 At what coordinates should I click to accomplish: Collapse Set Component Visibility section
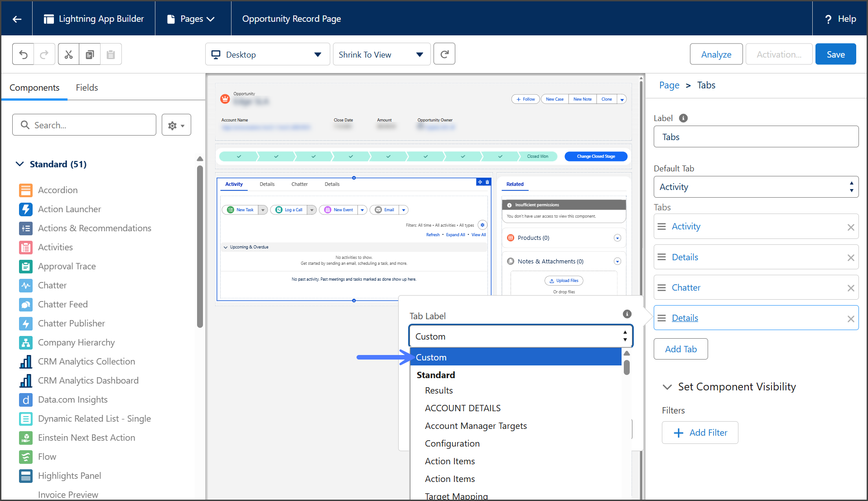667,387
